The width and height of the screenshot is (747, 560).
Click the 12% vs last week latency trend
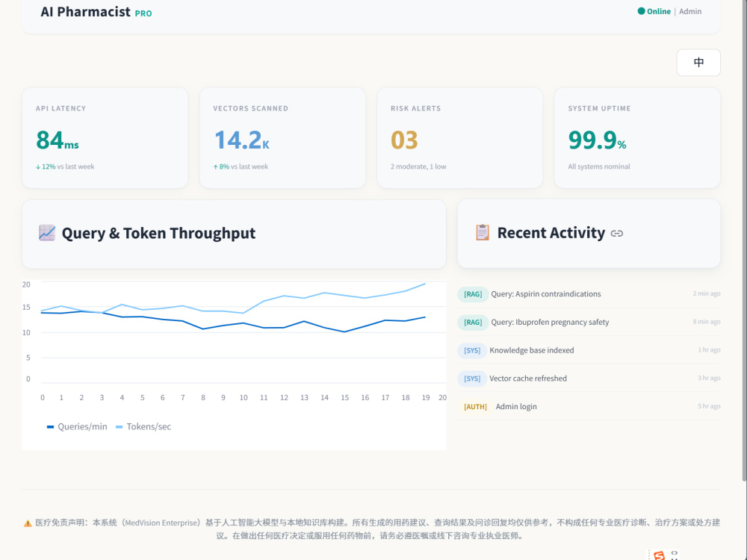click(65, 167)
